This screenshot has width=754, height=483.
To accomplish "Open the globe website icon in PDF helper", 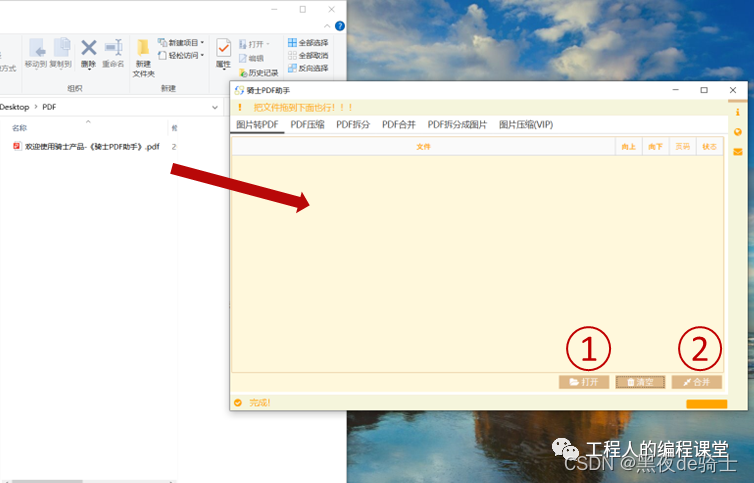I will 738,132.
